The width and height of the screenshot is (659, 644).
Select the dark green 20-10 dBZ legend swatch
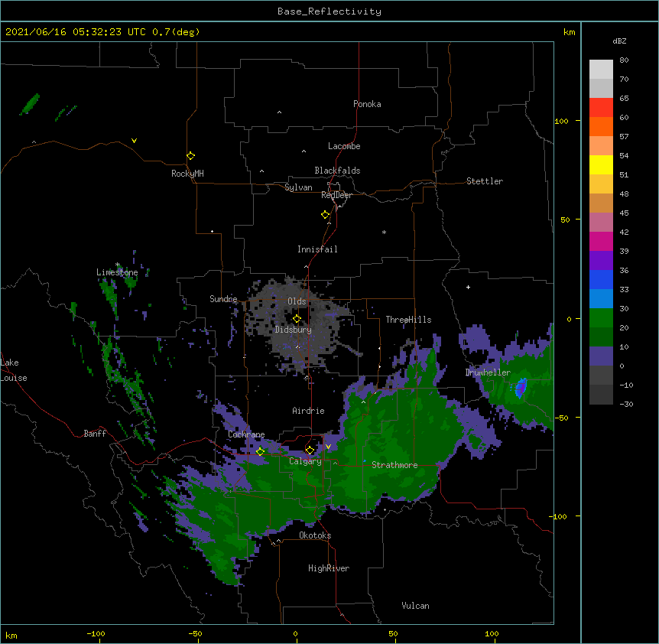coord(601,337)
